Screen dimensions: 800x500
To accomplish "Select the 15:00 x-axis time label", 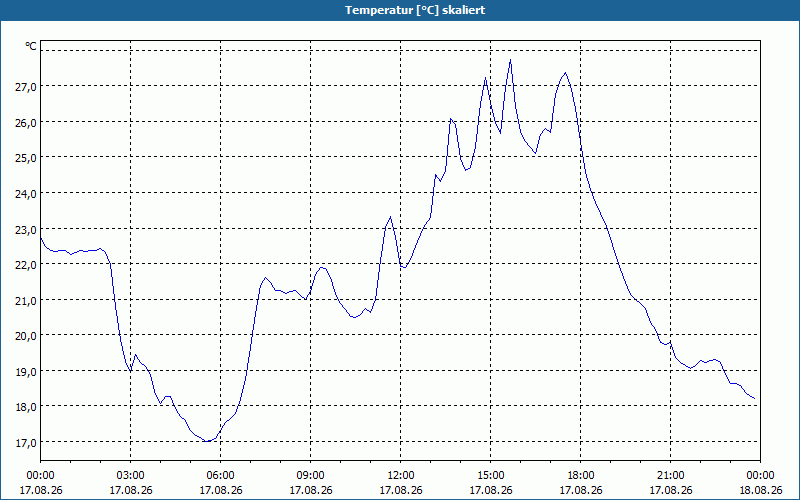I will 491,476.
